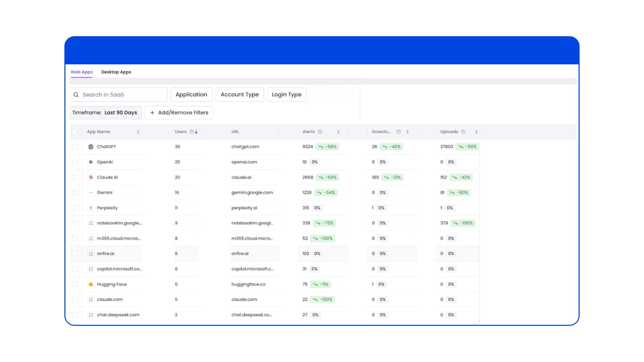Viewport: 644px width, 362px height.
Task: Click the Add/Remove Filters button
Action: pyautogui.click(x=179, y=113)
